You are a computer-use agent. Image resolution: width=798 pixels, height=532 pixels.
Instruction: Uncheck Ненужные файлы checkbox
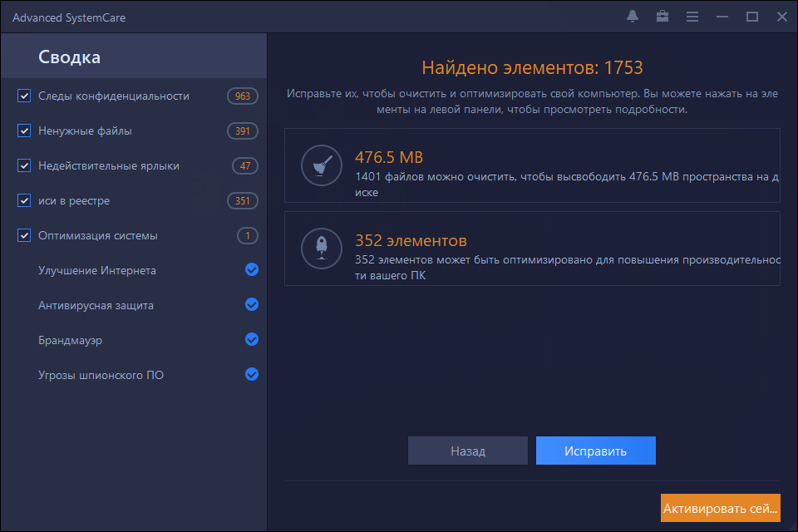tap(24, 131)
